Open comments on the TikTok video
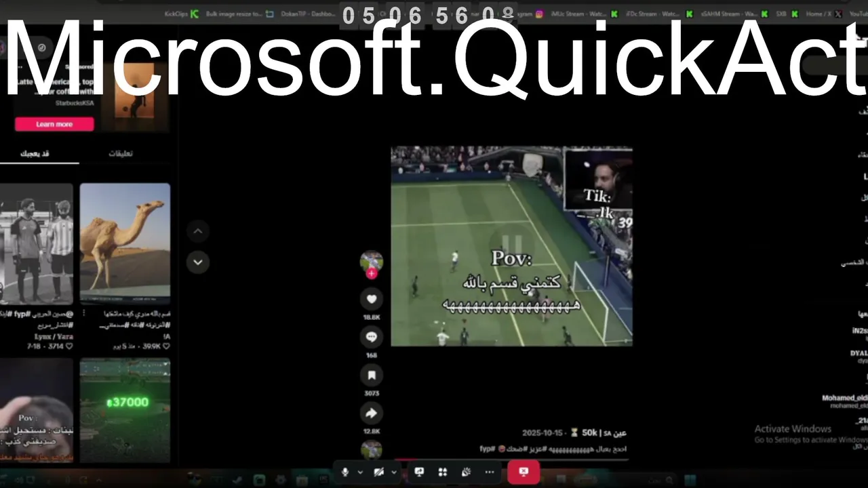This screenshot has width=868, height=488. tap(371, 337)
